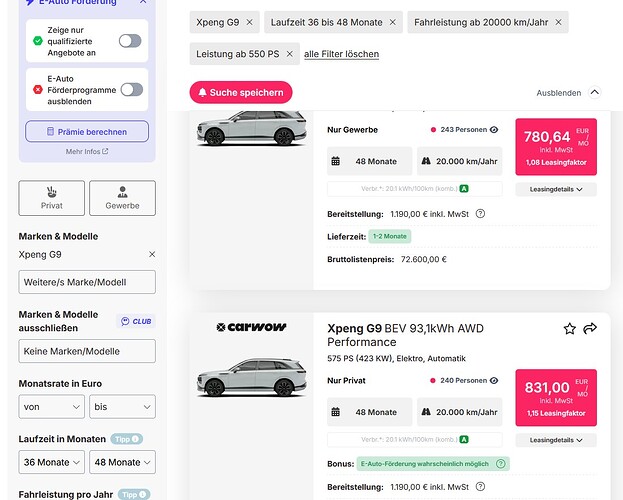Open the 48 Monate Laufzeit dropdown
The width and height of the screenshot is (623, 500).
pyautogui.click(x=122, y=462)
